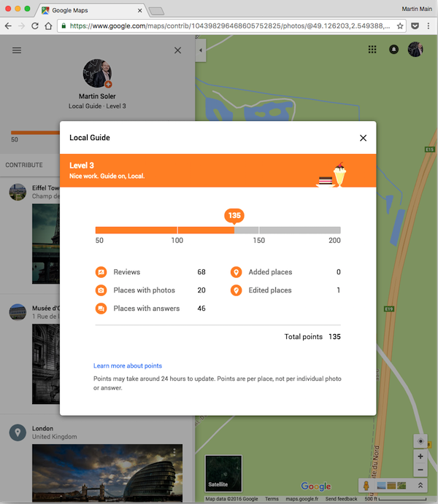Switch to Satellite view
Image resolution: width=438 pixels, height=504 pixels.
point(223,473)
